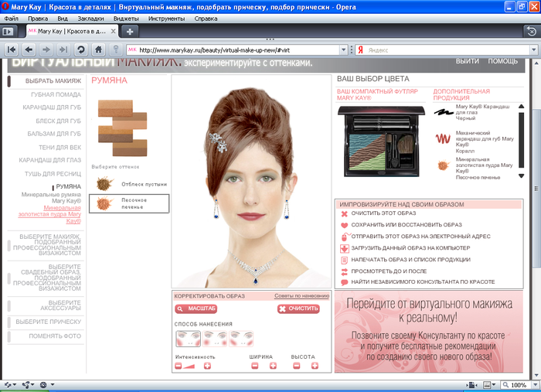
Task: Decrease blush width with minus button
Action: tap(254, 366)
